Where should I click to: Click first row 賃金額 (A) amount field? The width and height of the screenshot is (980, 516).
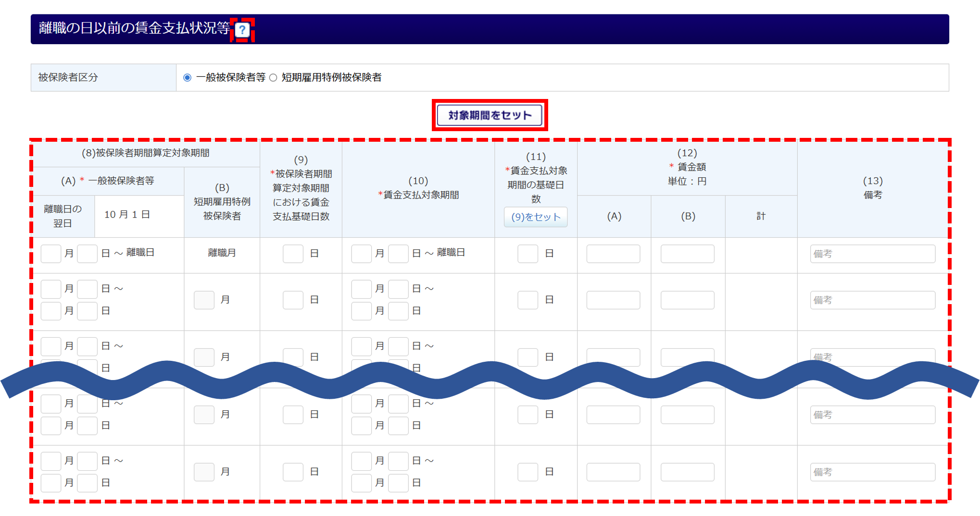coord(613,254)
